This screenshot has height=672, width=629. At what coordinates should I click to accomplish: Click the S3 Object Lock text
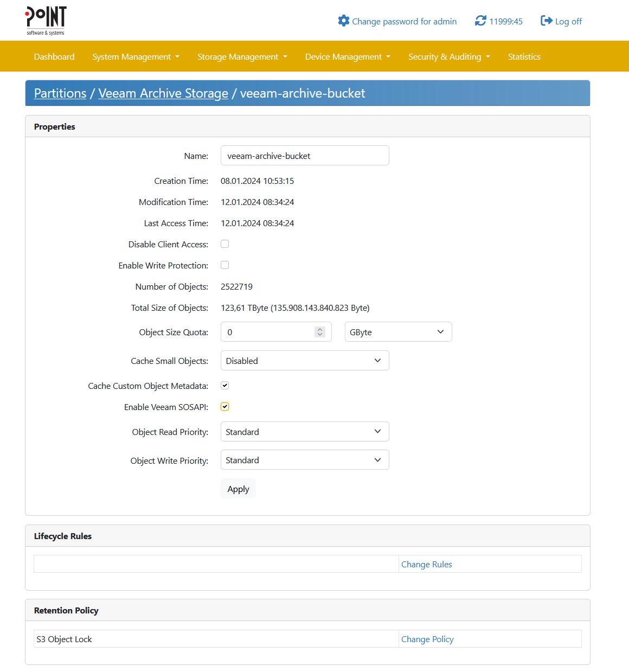click(x=64, y=639)
